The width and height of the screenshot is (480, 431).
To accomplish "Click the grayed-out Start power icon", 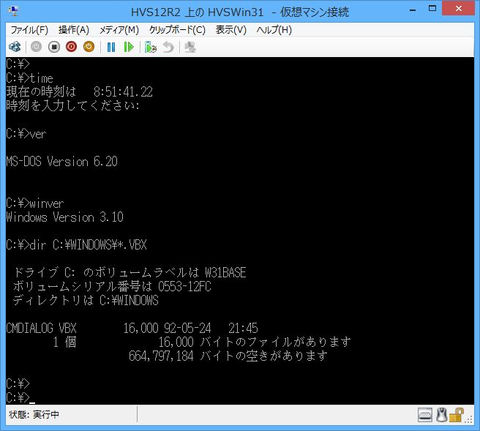I will (36, 47).
